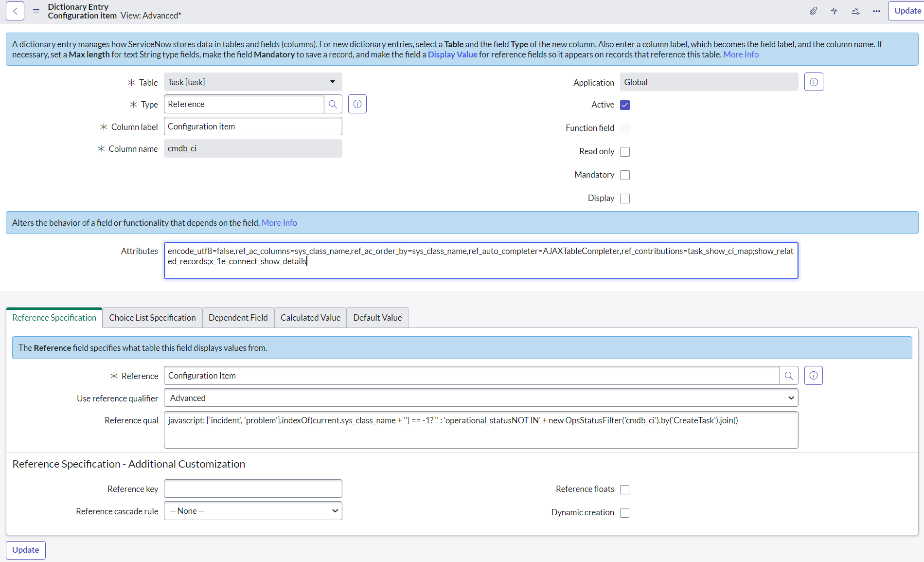Click the back arrow icon in header
Image resolution: width=924 pixels, height=562 pixels.
click(15, 11)
